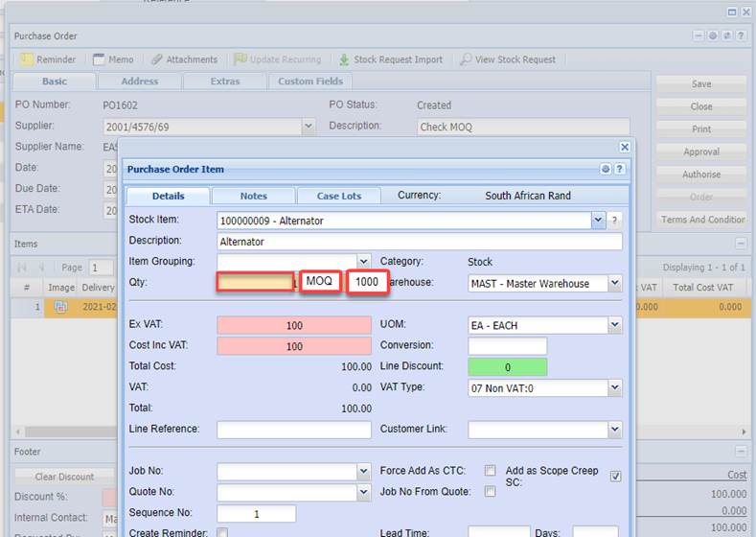Open the Memo toolbar item

[x=98, y=59]
